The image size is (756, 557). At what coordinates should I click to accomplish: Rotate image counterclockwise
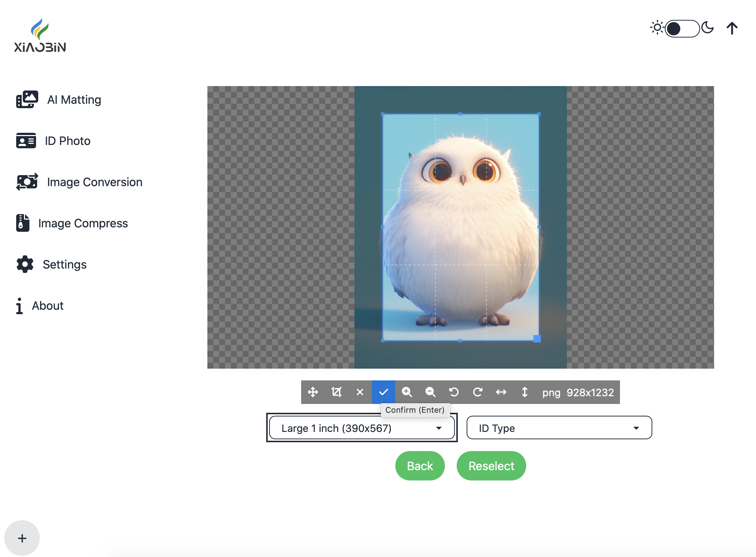click(454, 392)
